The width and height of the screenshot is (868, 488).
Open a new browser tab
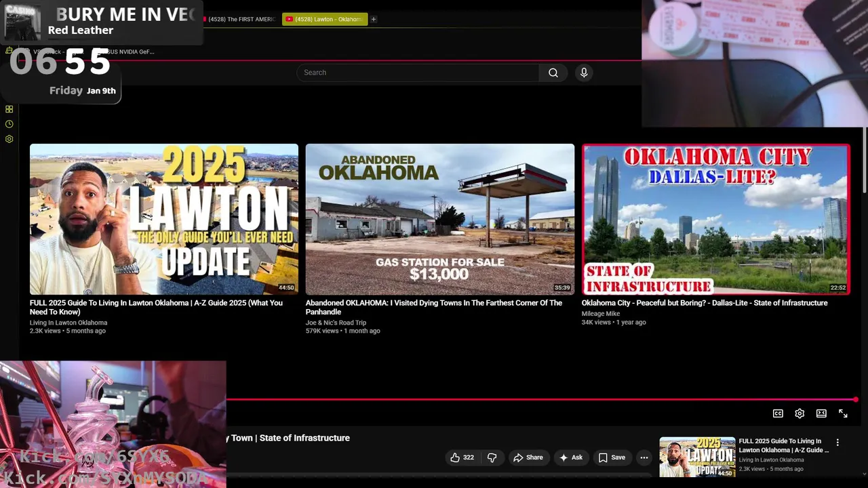(x=374, y=19)
